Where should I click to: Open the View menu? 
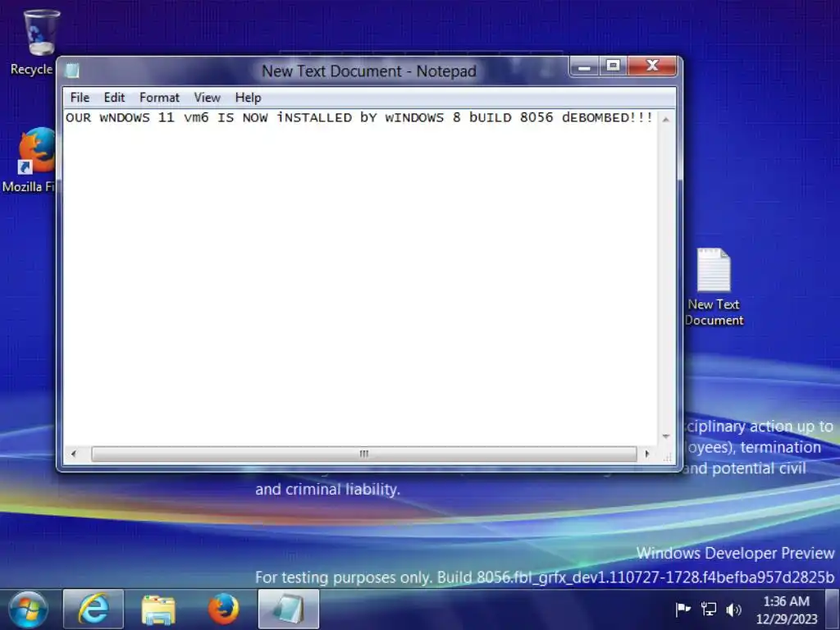tap(207, 98)
